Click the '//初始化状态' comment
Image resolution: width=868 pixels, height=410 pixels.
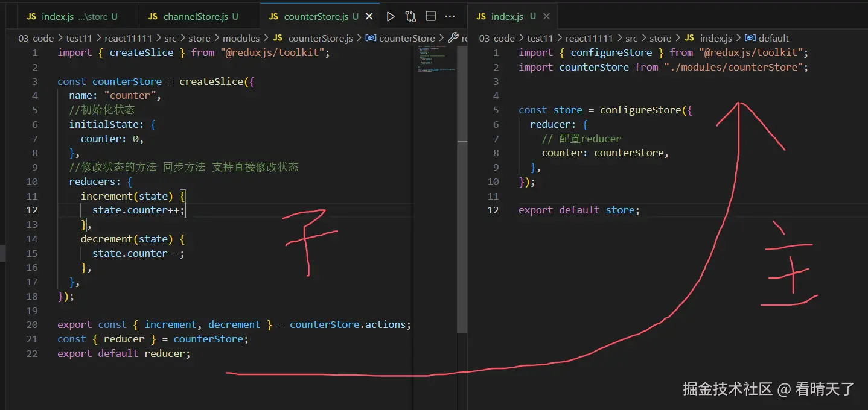[x=102, y=110]
